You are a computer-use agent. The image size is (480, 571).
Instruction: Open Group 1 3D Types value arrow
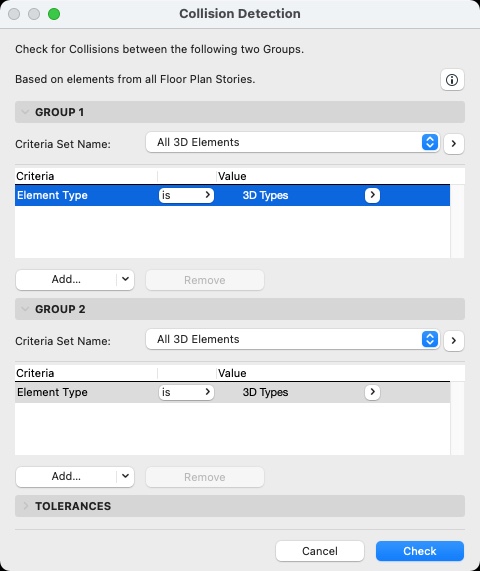point(372,195)
